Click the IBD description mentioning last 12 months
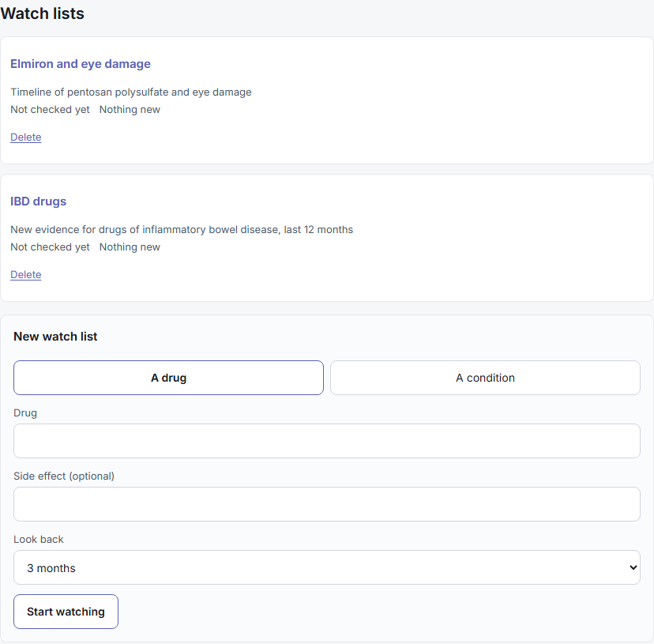Viewport: 654px width, 644px height. click(x=182, y=230)
